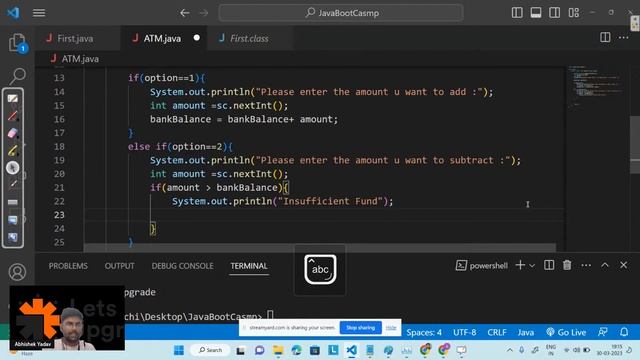Open the DEBUG CONSOLE panel tab
640x360 pixels.
coord(182,266)
